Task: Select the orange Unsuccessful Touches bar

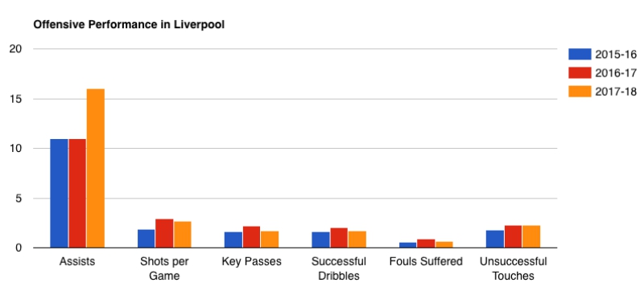Action: [531, 237]
